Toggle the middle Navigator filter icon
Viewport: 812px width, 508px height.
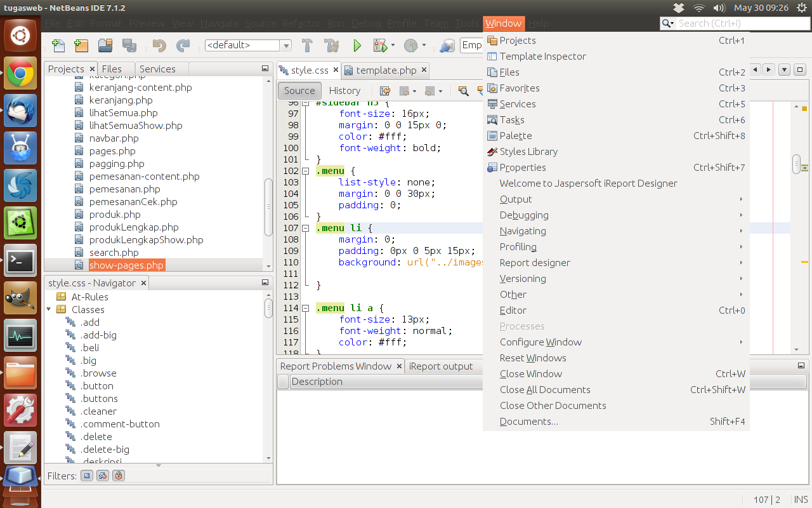pos(102,475)
